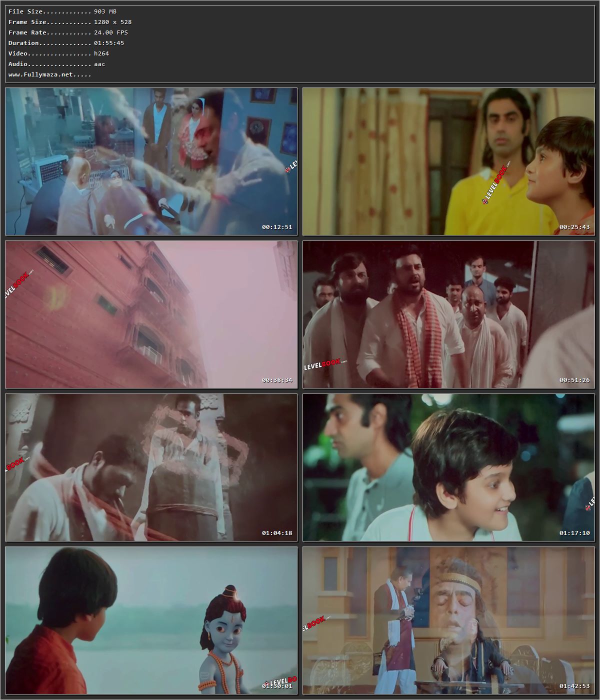Click the 01:42:53 timestamp label

point(574,686)
